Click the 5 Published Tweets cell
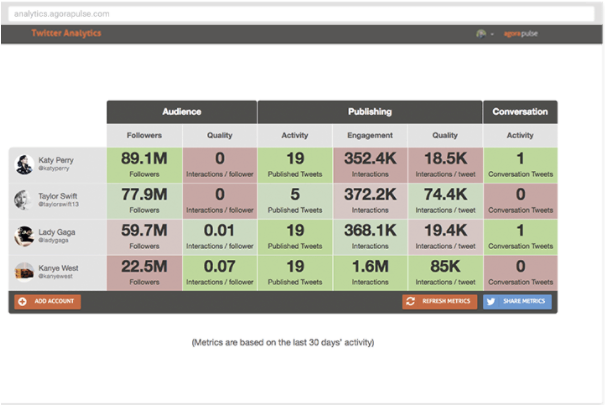This screenshot has height=405, width=605. (295, 201)
